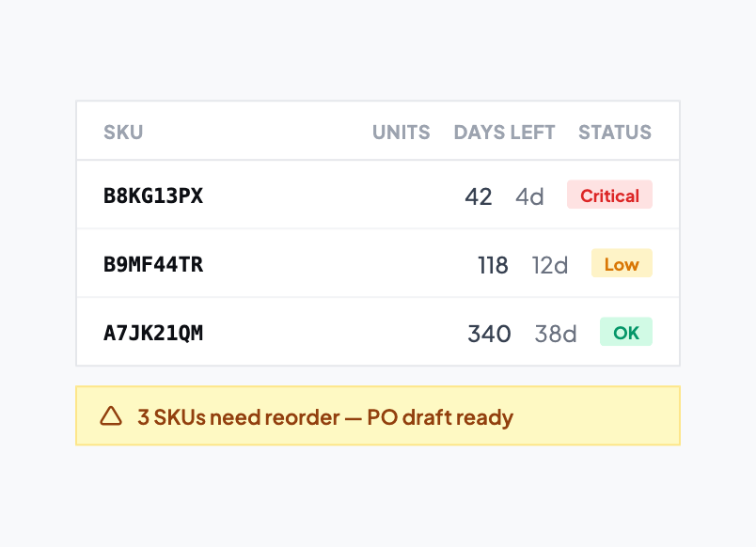Click the OK status badge
This screenshot has height=547, width=756.
pos(626,332)
